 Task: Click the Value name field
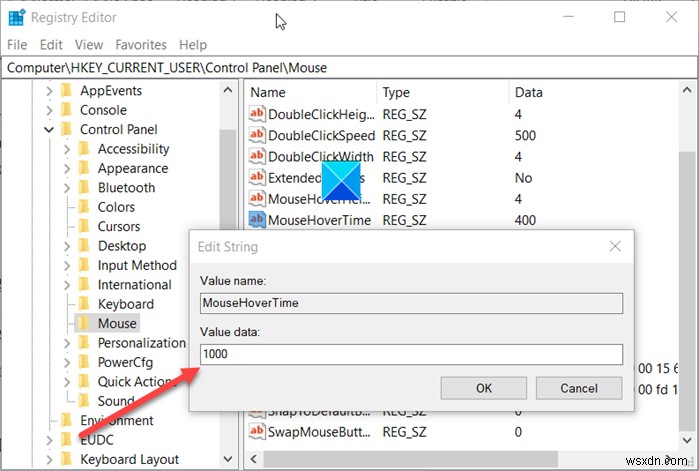[x=411, y=303]
